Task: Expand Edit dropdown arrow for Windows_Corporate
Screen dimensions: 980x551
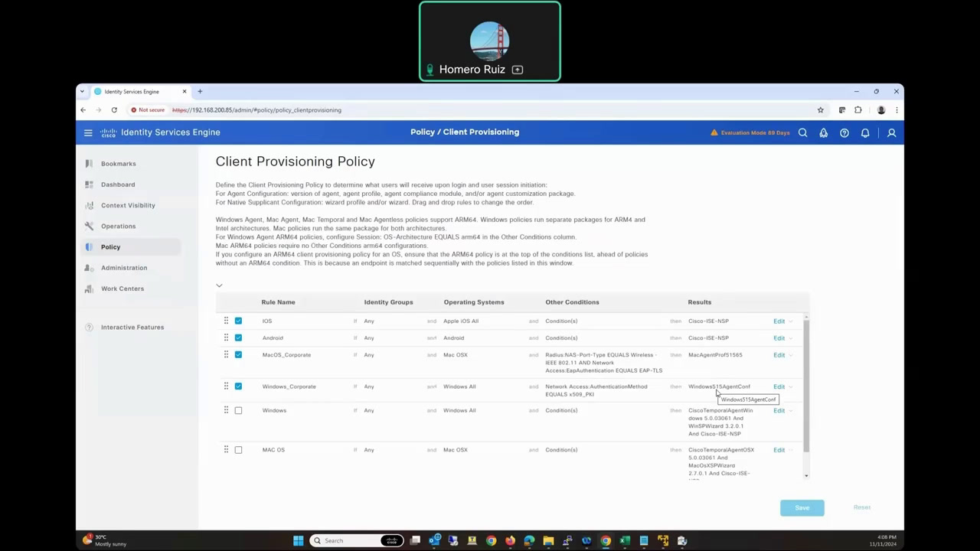Action: 791,387
